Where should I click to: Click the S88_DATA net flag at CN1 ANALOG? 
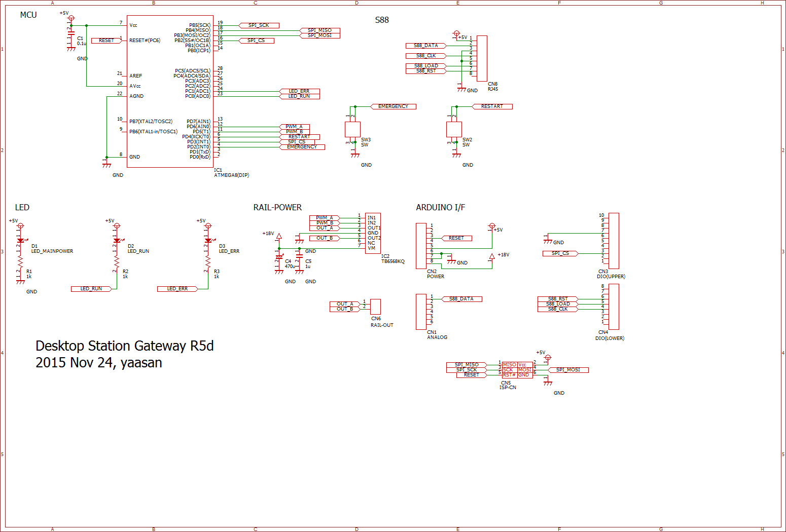pos(461,299)
